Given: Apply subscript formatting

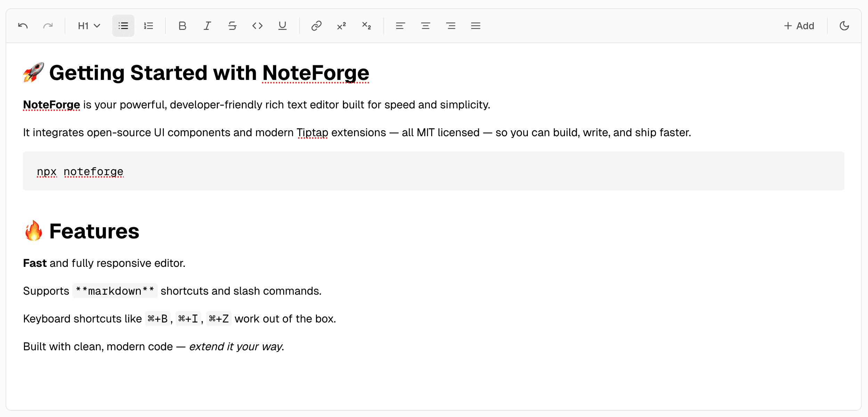Looking at the screenshot, I should pos(367,26).
